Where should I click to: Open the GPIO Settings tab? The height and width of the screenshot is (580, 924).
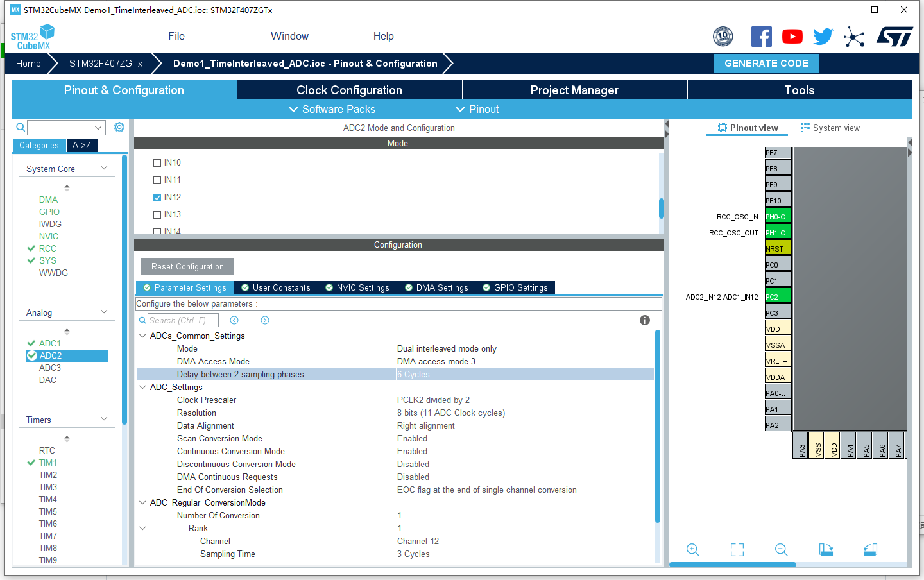click(x=515, y=287)
